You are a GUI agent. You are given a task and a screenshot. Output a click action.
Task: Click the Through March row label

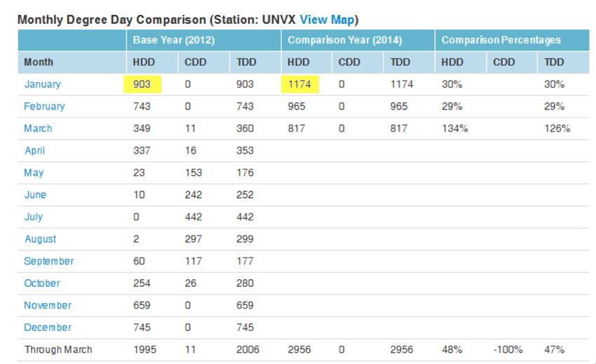pos(58,349)
